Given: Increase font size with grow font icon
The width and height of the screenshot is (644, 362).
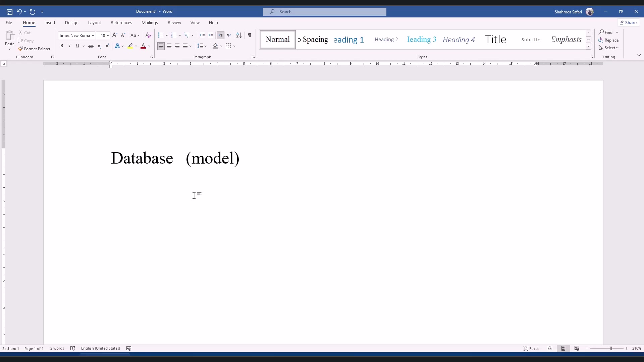Looking at the screenshot, I should point(115,35).
